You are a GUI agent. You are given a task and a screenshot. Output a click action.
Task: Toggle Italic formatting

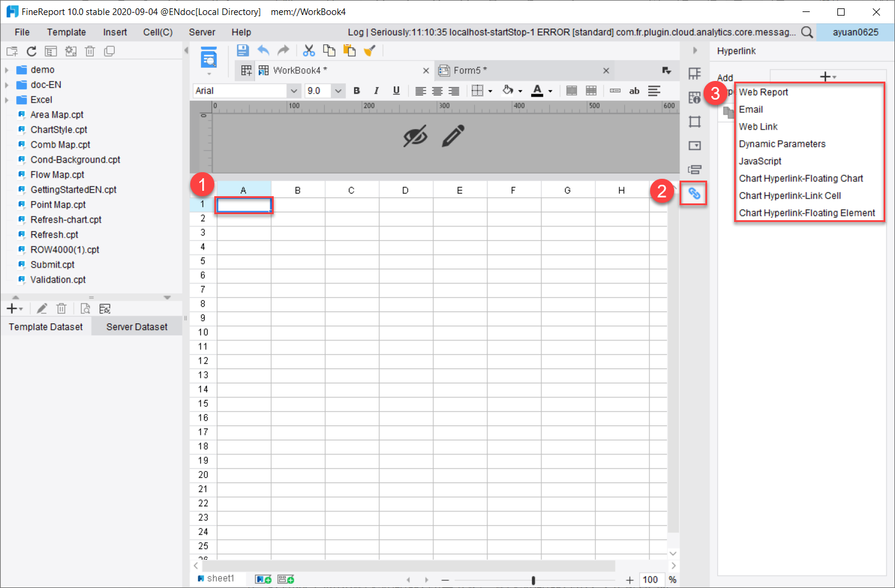coord(376,91)
